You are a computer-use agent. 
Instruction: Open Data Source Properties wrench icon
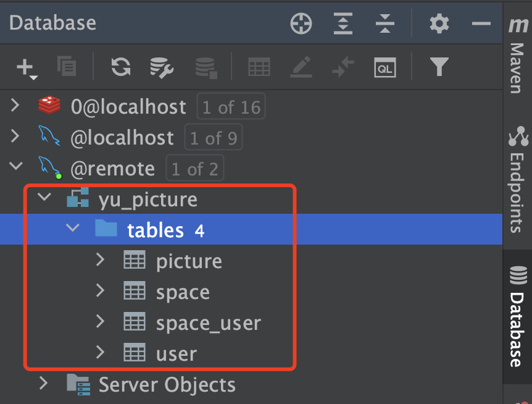point(162,67)
